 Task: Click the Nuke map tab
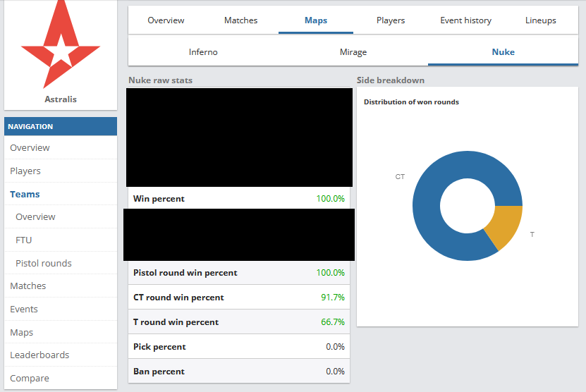click(x=503, y=52)
